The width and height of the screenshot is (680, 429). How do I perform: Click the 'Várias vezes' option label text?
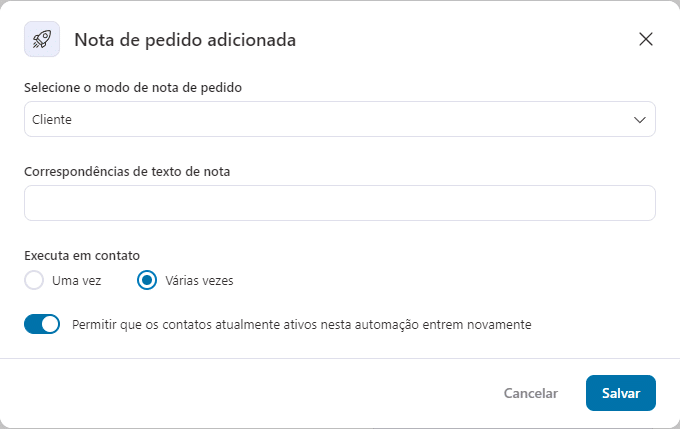[x=201, y=281]
